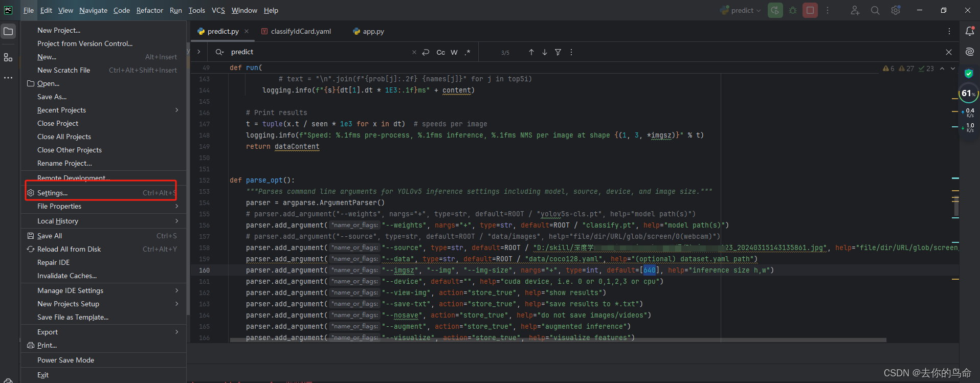Image resolution: width=980 pixels, height=383 pixels.
Task: Open Code With Me user icon
Action: [x=855, y=10]
